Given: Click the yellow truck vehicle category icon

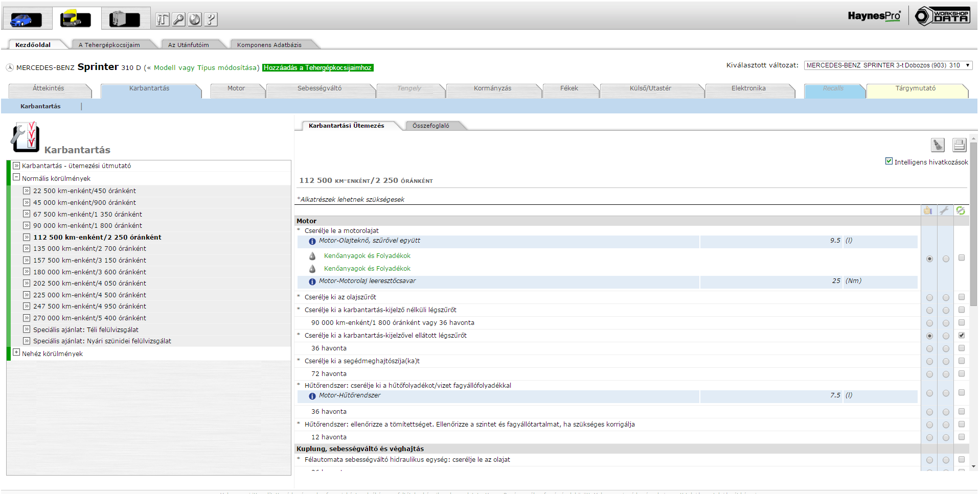Looking at the screenshot, I should click(x=75, y=19).
